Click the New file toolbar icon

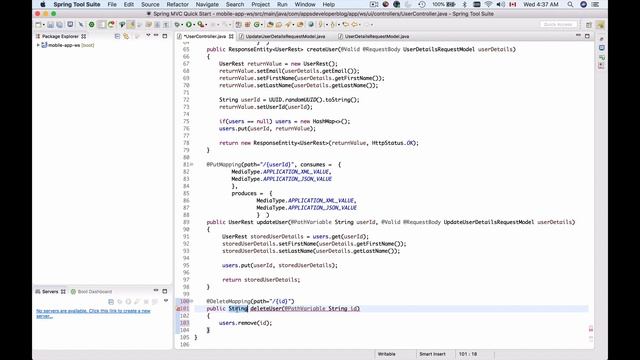click(x=38, y=24)
